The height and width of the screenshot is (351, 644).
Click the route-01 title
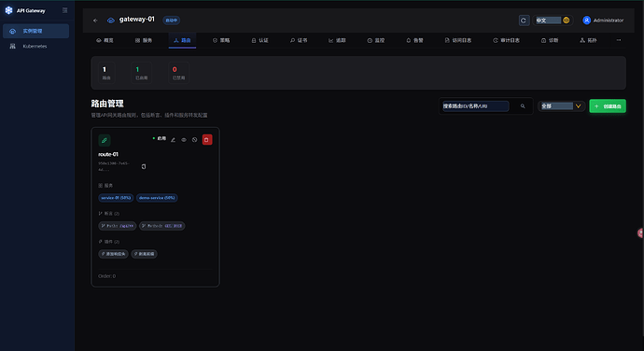(x=108, y=154)
